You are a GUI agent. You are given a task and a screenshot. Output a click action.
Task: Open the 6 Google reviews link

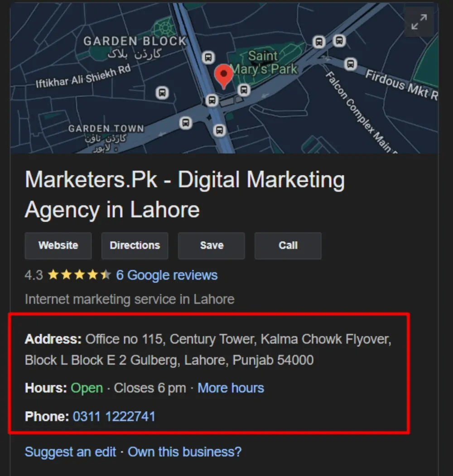tap(167, 275)
